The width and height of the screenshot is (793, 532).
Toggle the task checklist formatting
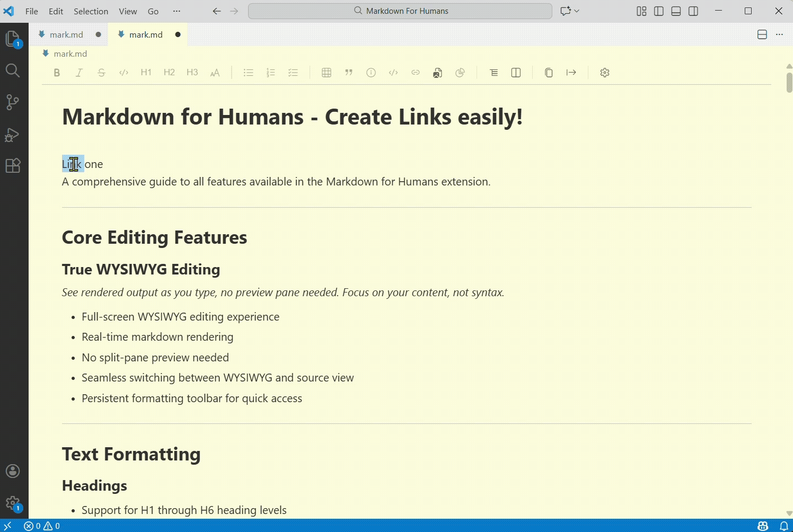pos(293,73)
